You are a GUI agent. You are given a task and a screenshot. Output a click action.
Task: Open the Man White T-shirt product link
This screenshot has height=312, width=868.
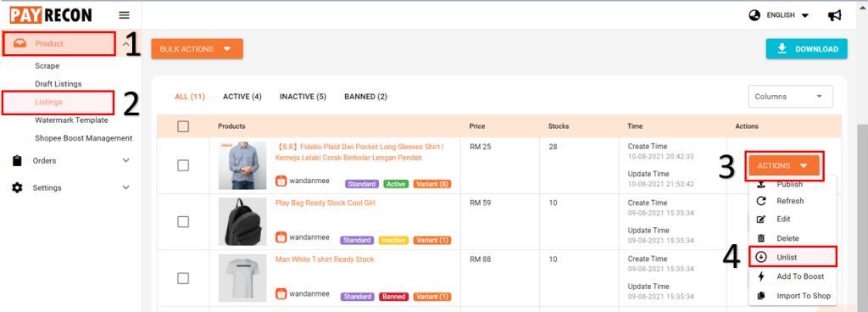[x=325, y=259]
